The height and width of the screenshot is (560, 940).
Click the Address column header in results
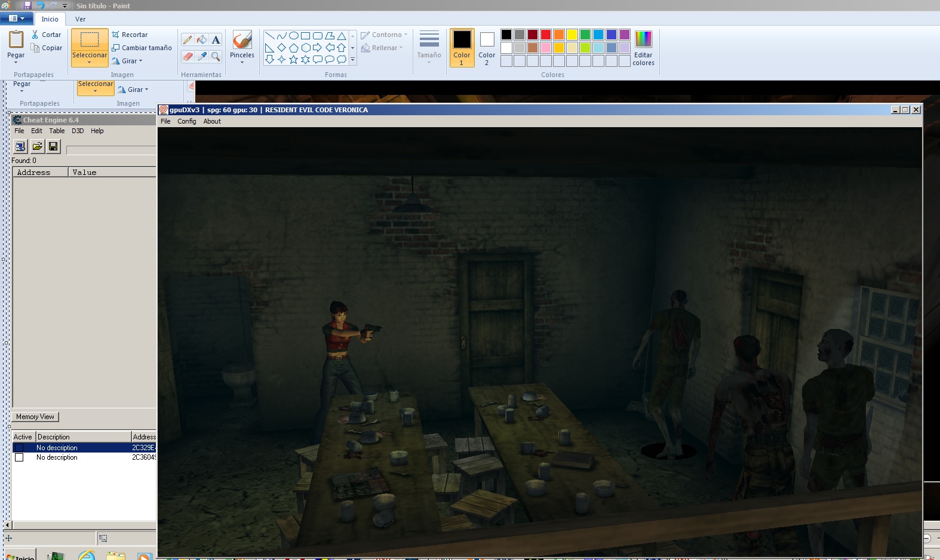coord(40,173)
